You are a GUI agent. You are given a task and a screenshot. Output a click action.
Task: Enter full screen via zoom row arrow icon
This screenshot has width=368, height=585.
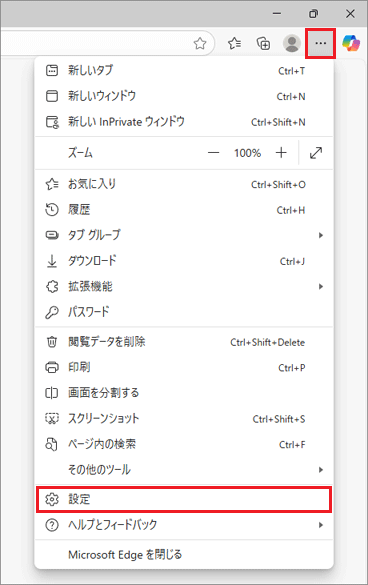point(316,153)
